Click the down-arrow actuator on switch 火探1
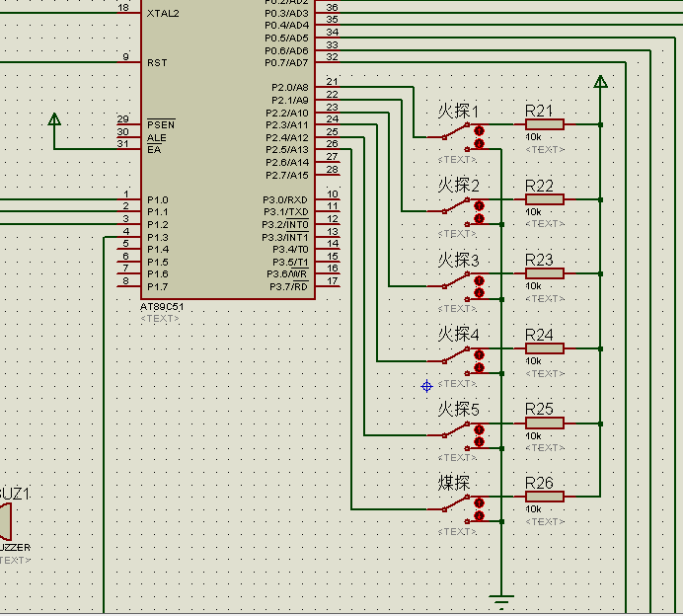683x616 pixels. pyautogui.click(x=479, y=143)
